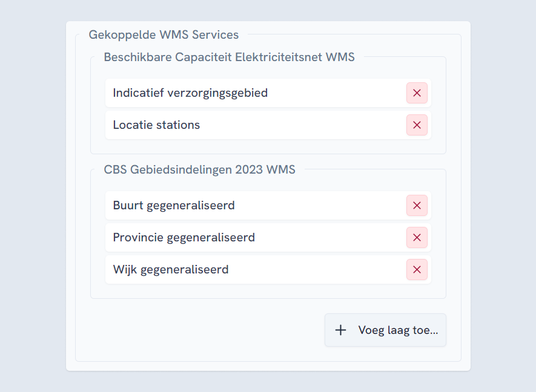
Task: Click the red X next to Locatie stations
Action: (417, 125)
